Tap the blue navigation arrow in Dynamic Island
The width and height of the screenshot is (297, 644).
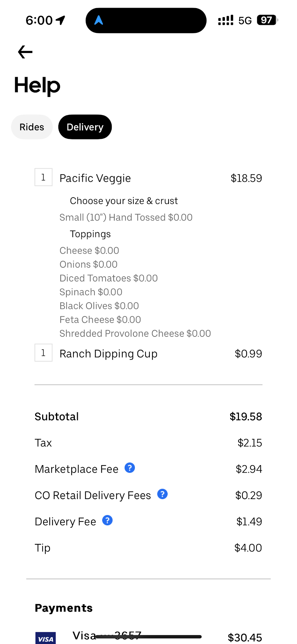click(x=99, y=20)
